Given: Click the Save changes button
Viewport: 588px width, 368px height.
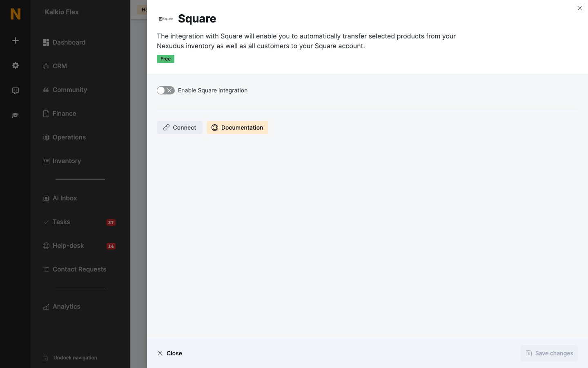Looking at the screenshot, I should 549,353.
